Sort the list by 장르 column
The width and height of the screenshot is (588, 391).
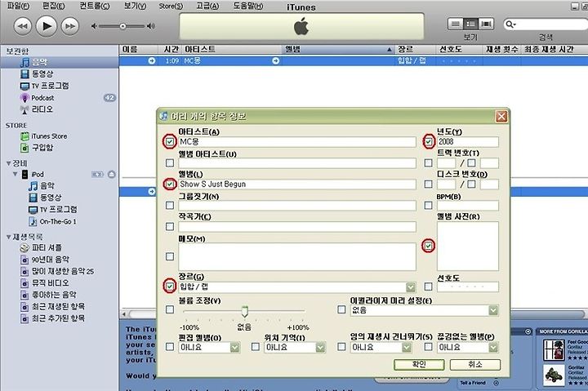click(416, 49)
